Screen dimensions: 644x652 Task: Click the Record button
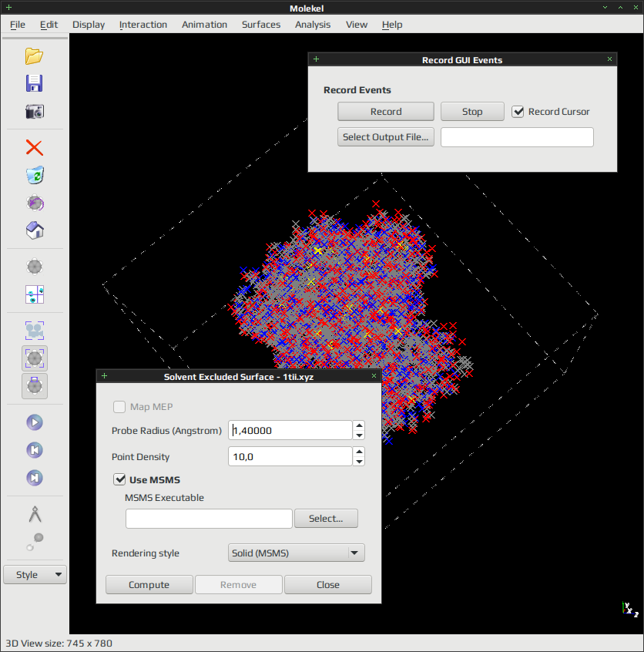[x=386, y=112]
